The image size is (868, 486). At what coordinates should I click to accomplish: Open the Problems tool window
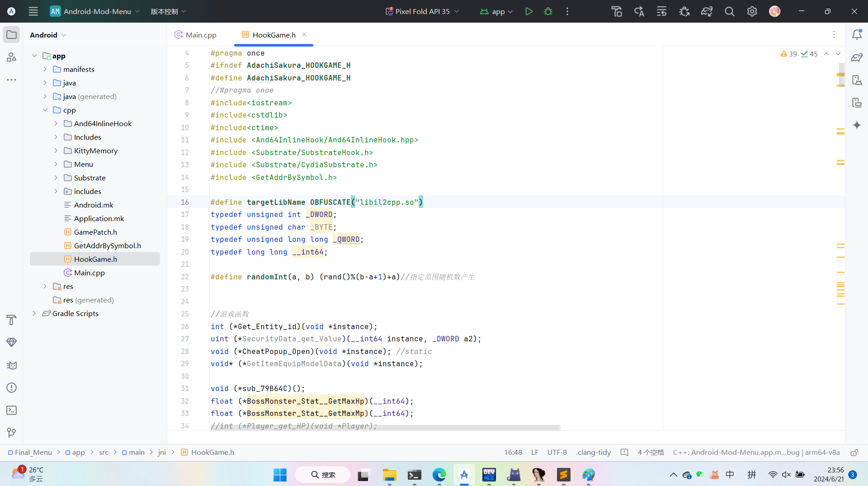(x=12, y=388)
